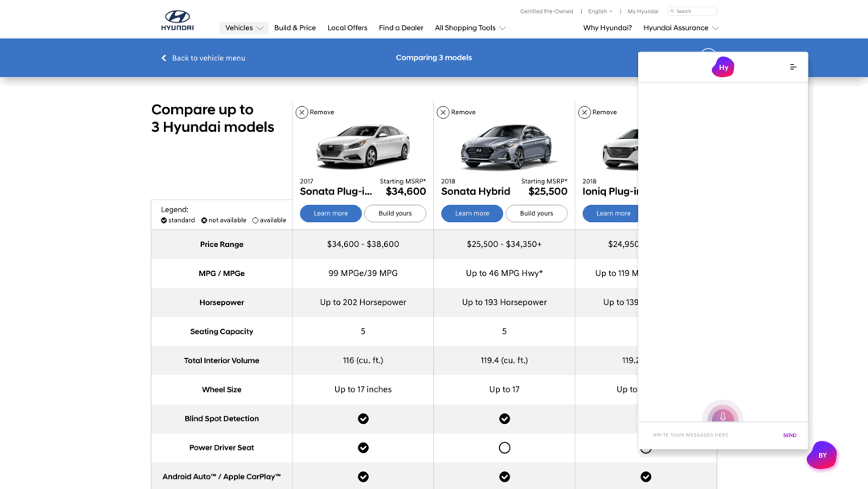This screenshot has height=489, width=868.
Task: Learn more about Ioniq Plug-in
Action: (611, 213)
